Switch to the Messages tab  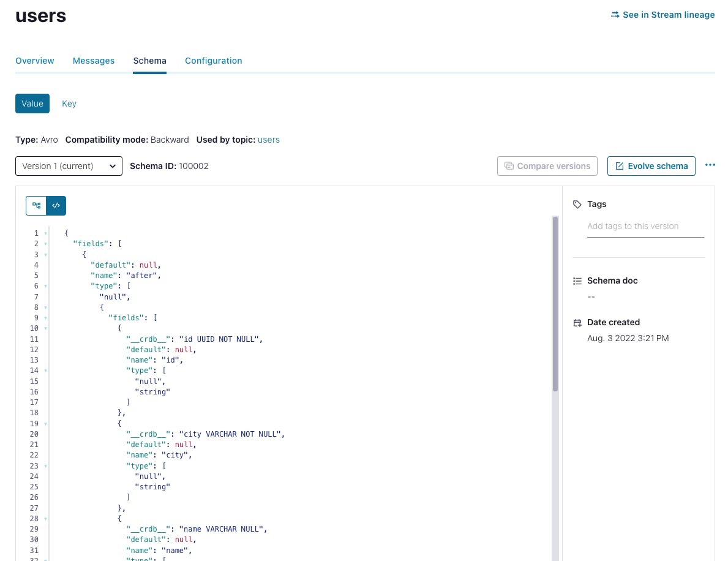coord(93,61)
